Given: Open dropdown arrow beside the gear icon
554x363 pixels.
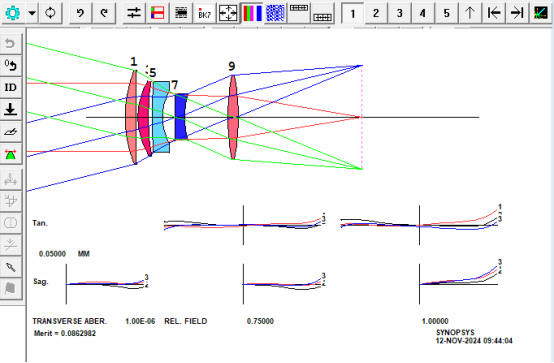Looking at the screenshot, I should tap(32, 13).
